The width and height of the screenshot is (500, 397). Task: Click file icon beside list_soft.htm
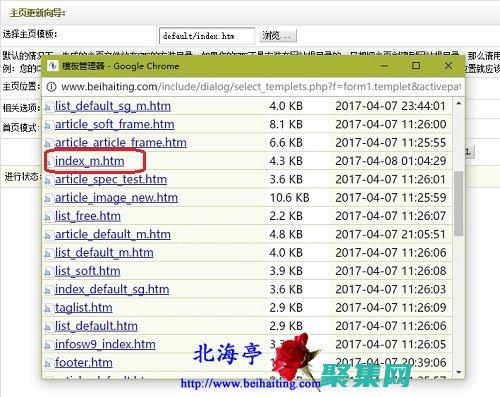[x=49, y=272]
